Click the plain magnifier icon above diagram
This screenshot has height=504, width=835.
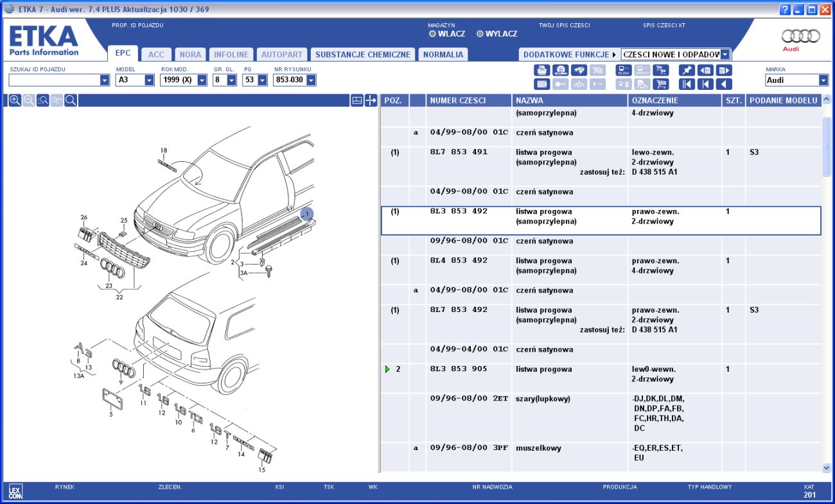coord(71,100)
